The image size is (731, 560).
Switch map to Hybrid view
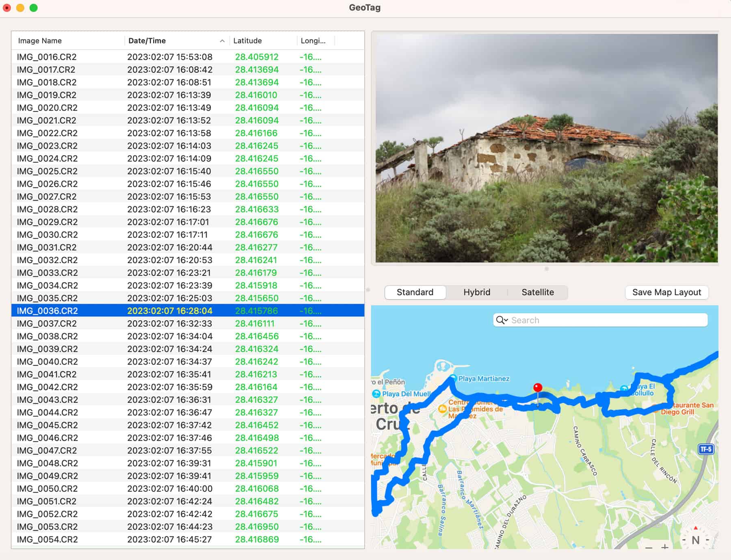coord(477,292)
